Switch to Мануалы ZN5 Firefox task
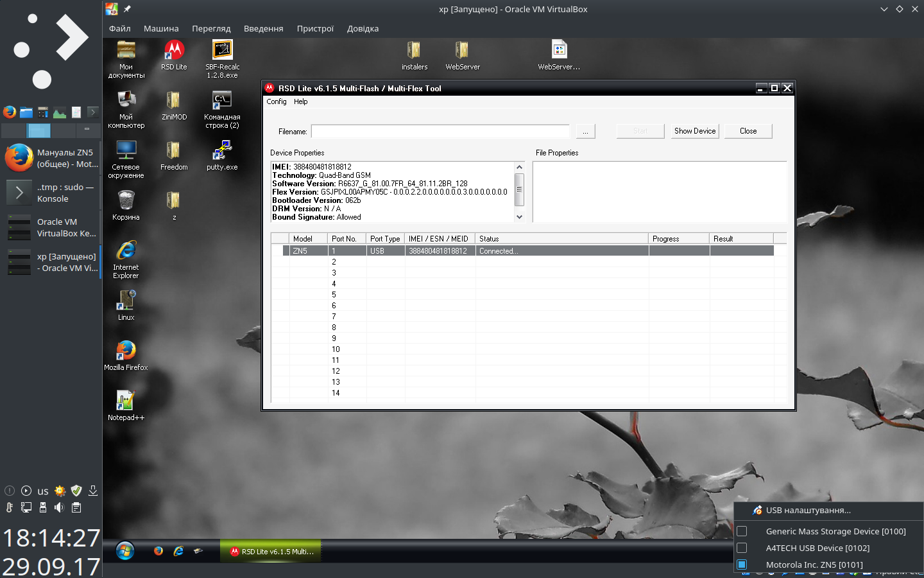 51,158
